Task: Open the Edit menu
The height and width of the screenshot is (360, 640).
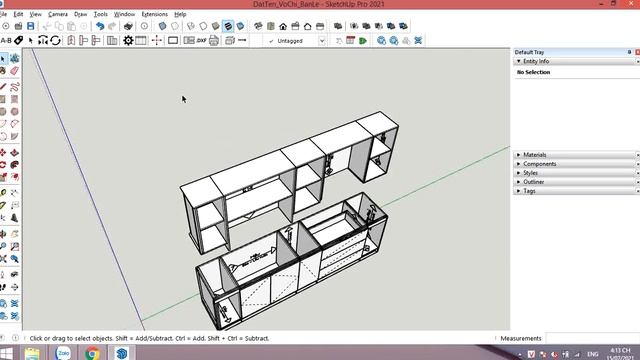Action: click(18, 14)
